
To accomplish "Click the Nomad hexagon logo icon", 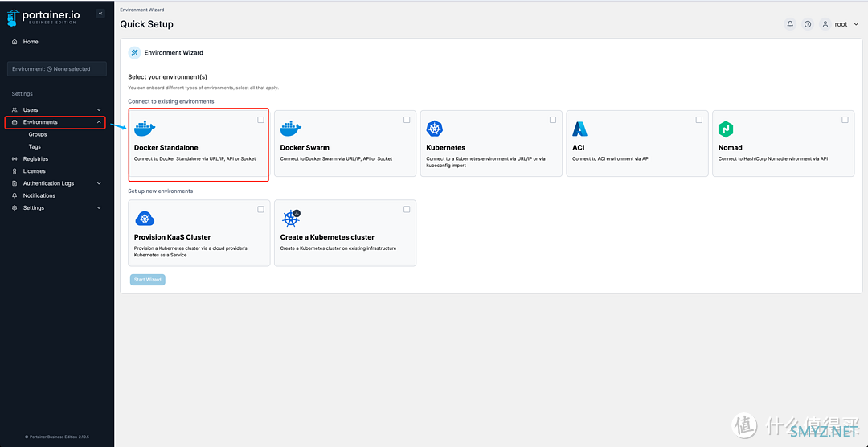I will pyautogui.click(x=726, y=129).
